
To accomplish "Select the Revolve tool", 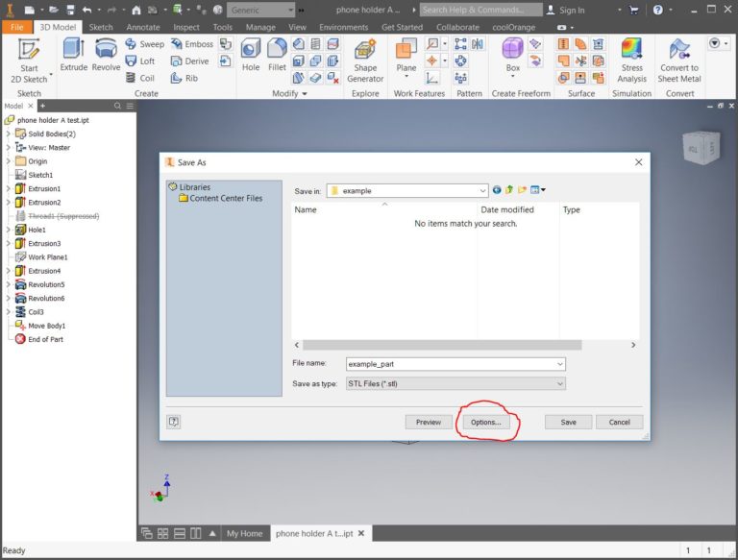I will pyautogui.click(x=106, y=51).
